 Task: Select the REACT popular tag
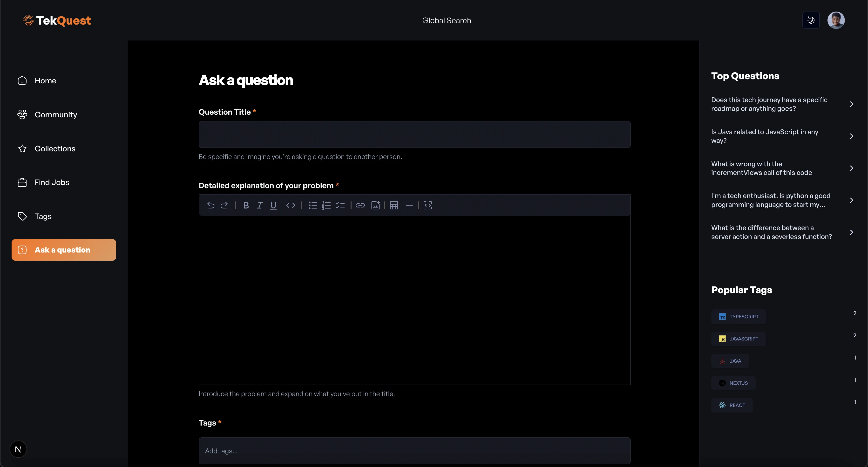732,405
